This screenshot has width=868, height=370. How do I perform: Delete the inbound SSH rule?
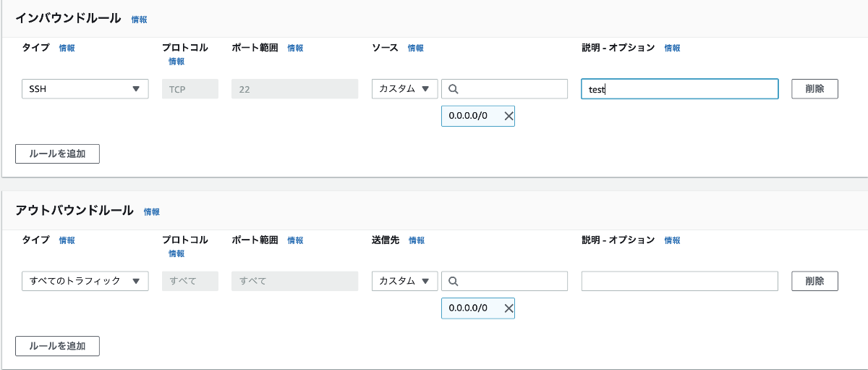814,89
